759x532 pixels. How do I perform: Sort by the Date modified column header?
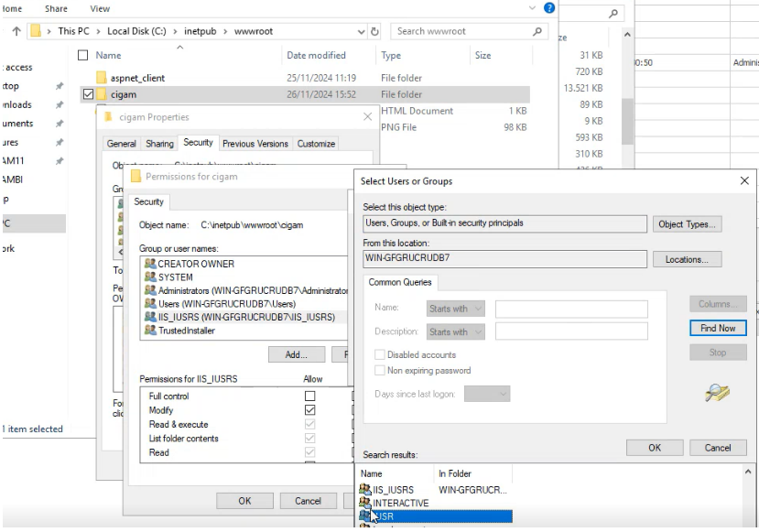[316, 55]
